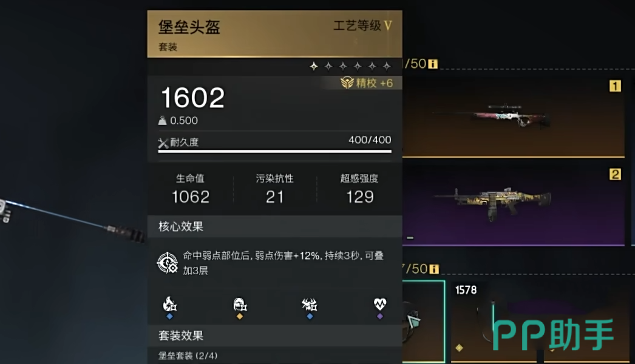Click the horned beast mod icon
The width and height of the screenshot is (635, 364).
coord(310,304)
